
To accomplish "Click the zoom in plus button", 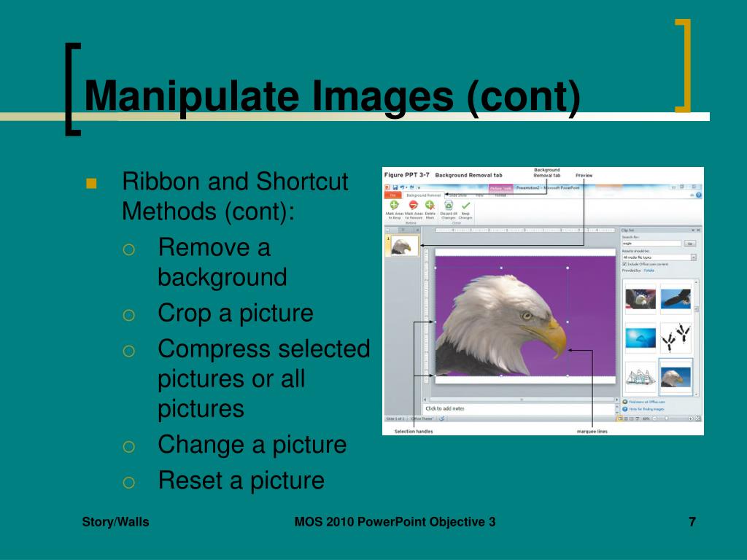I will pos(691,419).
